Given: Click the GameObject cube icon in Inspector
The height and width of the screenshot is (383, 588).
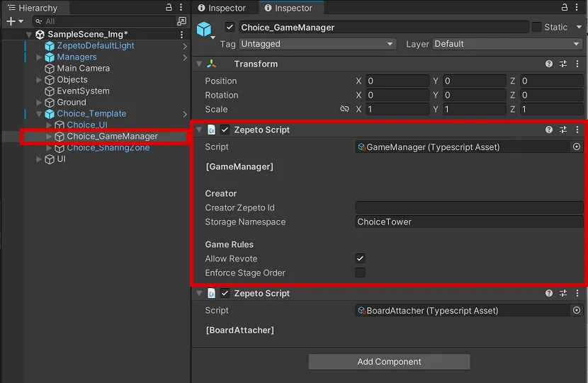Looking at the screenshot, I should pyautogui.click(x=204, y=29).
